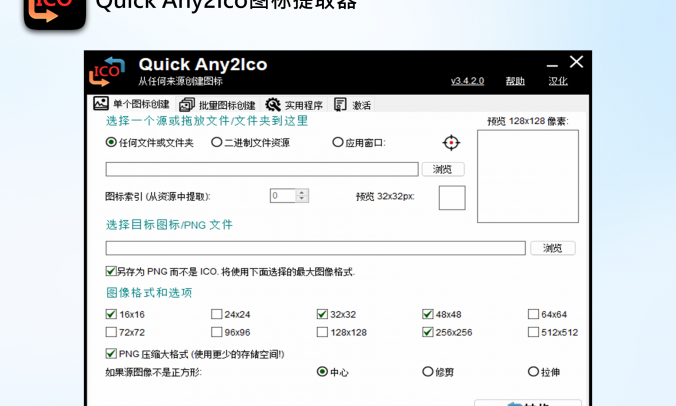Click the 128x128 preview box
The image size is (676, 406).
point(528,176)
